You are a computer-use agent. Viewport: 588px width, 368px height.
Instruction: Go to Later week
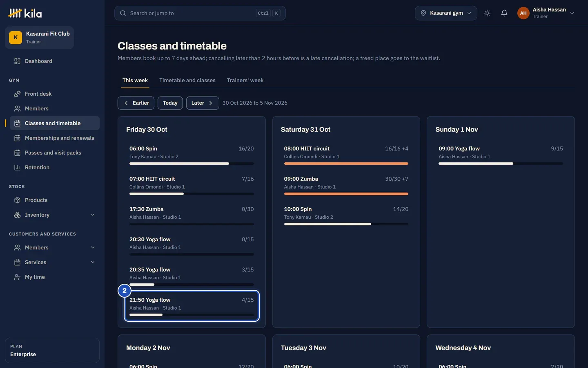coord(203,103)
